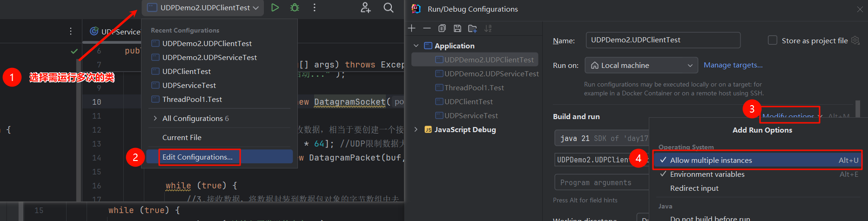
Task: Close the Run/Debug Configurations dialog
Action: (x=860, y=9)
